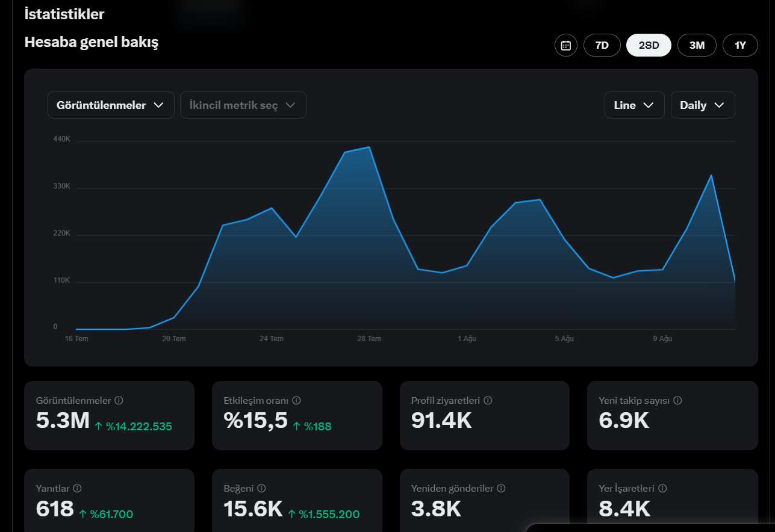Open the İkincil metrik seç dropdown
Image resolution: width=775 pixels, height=532 pixels.
coord(243,105)
